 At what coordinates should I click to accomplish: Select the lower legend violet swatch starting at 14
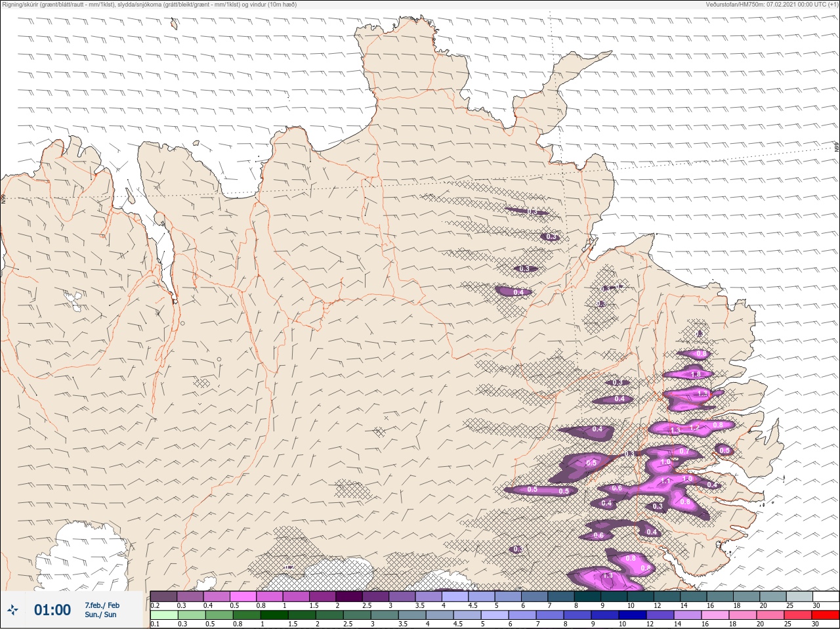click(x=688, y=615)
